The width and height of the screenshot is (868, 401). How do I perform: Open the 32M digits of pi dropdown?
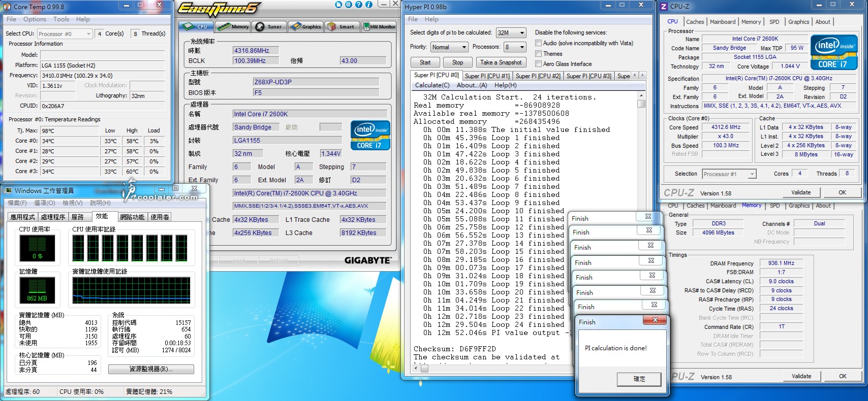point(511,32)
